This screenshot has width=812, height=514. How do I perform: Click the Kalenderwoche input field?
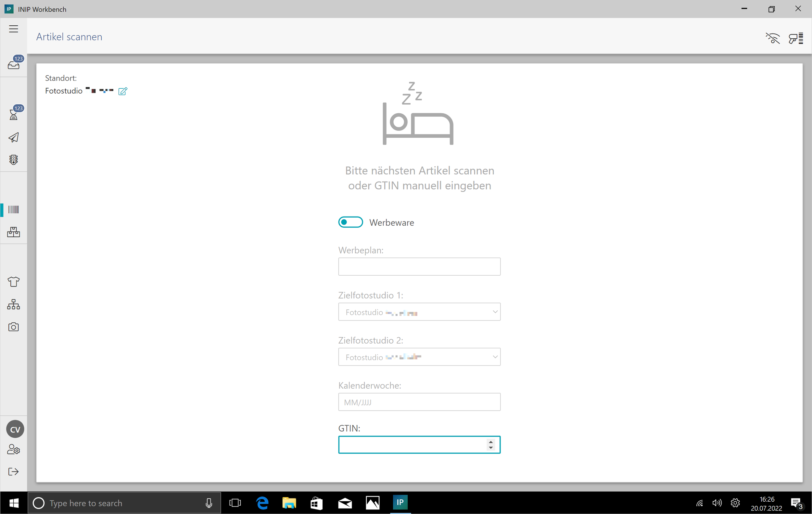point(419,402)
